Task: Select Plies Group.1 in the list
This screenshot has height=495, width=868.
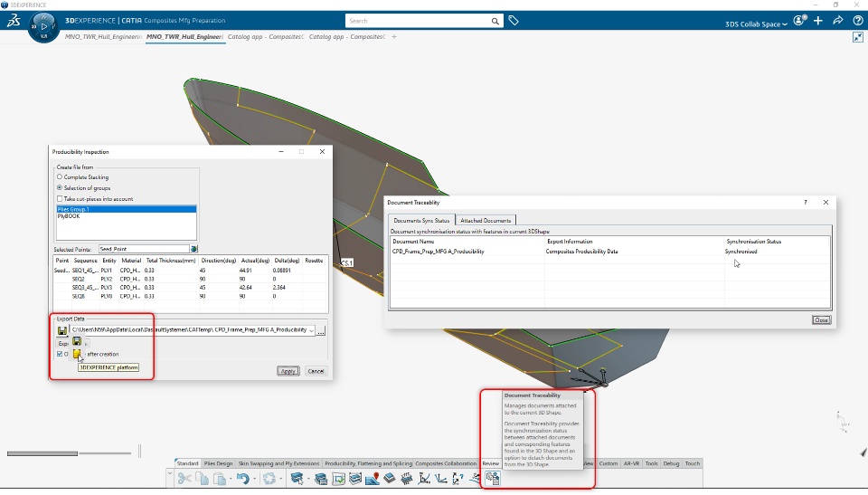Action: click(127, 209)
